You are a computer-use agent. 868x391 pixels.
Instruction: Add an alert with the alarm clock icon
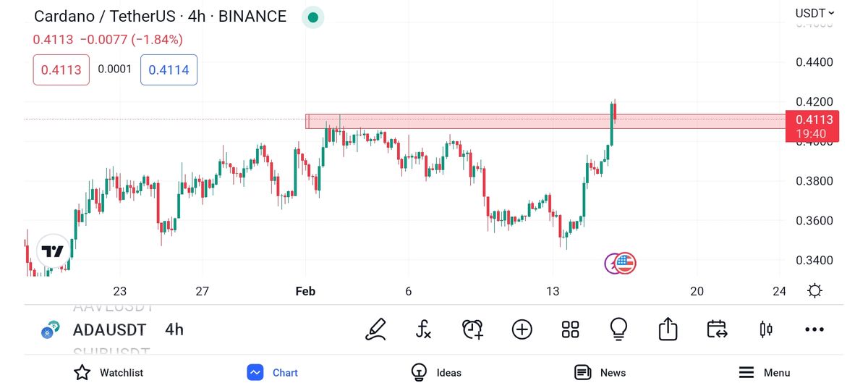[x=472, y=329]
